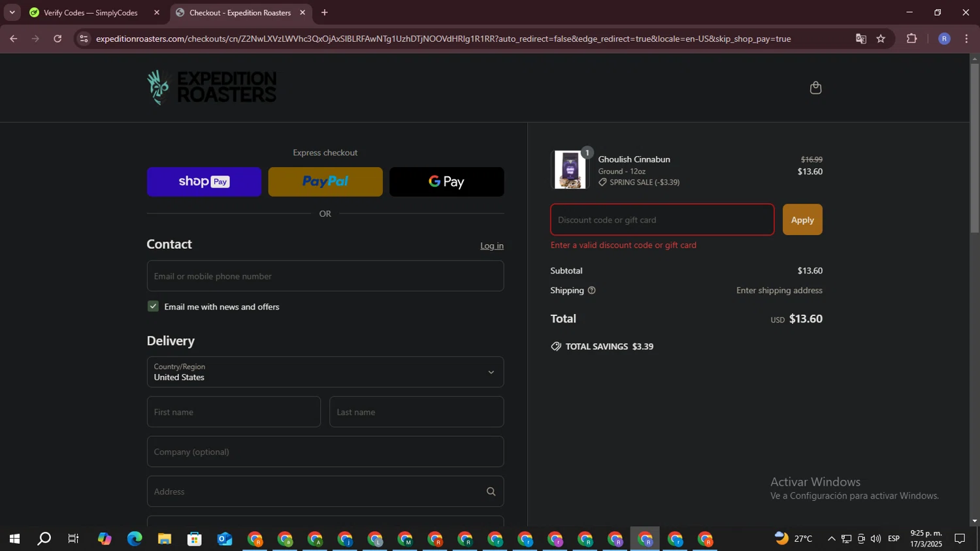
Task: Open the Chrome three-dot menu
Action: [x=966, y=39]
